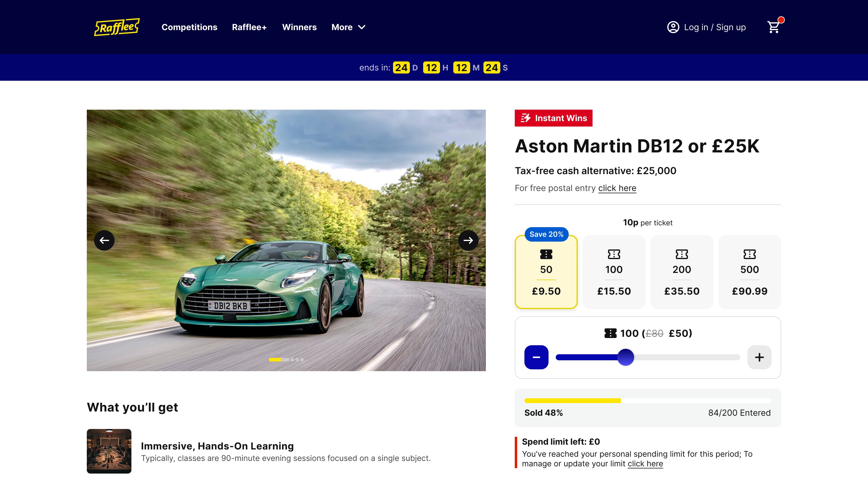Click the Instant Wins badge
868x482 pixels.
(553, 118)
